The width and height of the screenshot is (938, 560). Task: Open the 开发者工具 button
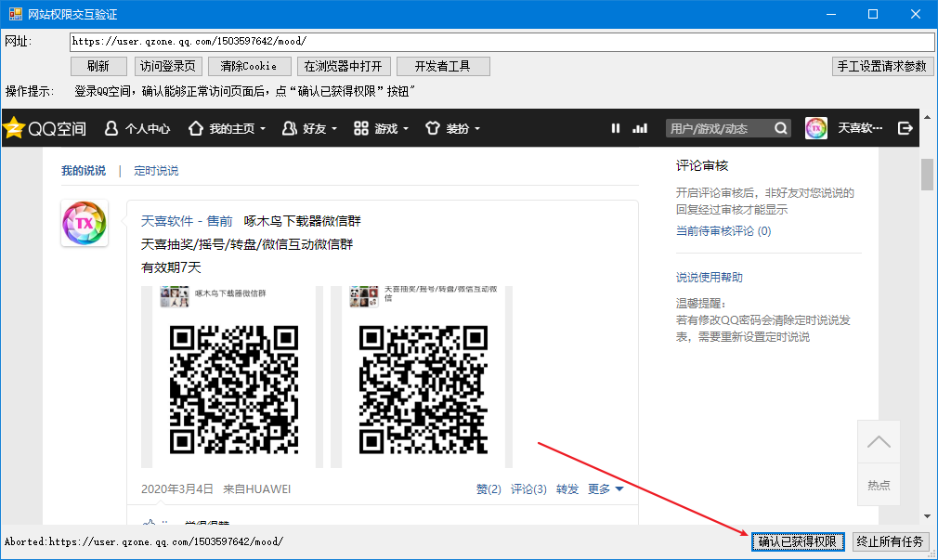[443, 67]
